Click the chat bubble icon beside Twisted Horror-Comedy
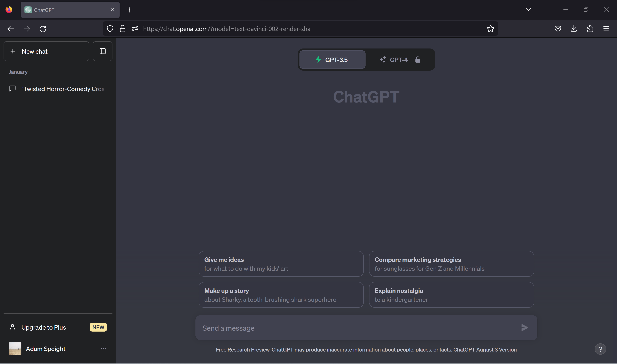 pyautogui.click(x=12, y=89)
